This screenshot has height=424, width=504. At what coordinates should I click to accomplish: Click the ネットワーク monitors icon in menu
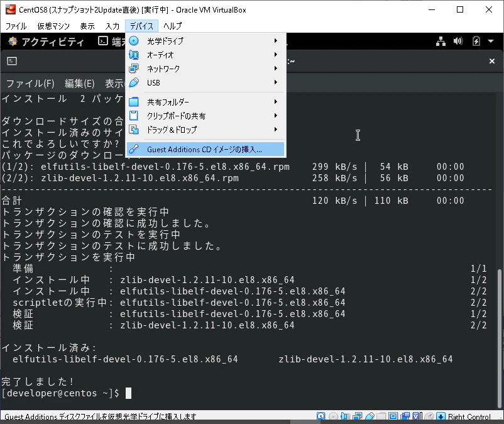134,69
